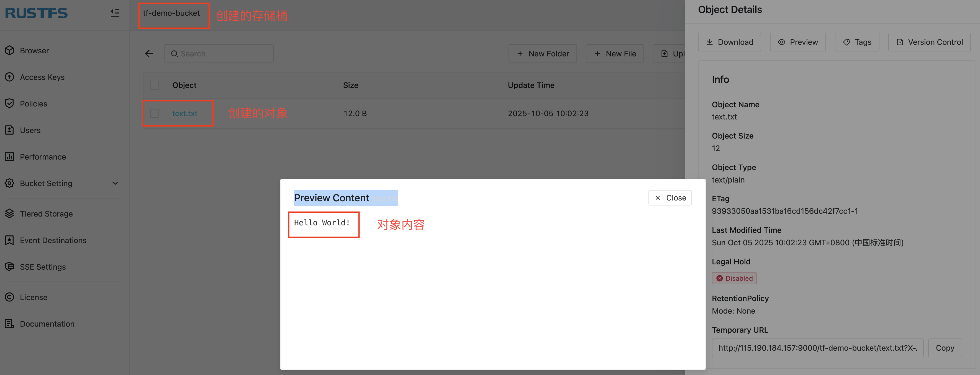This screenshot has width=980, height=375.
Task: Close the Preview Content dialog
Action: [669, 198]
